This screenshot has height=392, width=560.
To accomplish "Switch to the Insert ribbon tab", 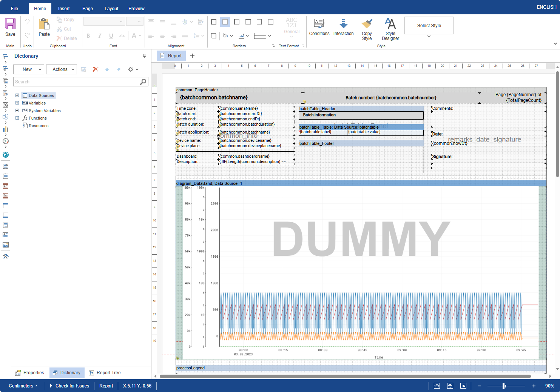I will (x=64, y=9).
